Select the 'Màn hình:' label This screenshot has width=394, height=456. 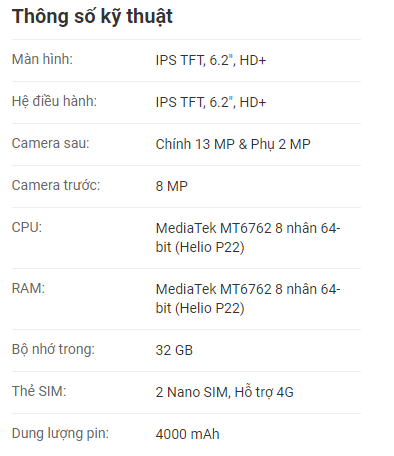tap(42, 59)
